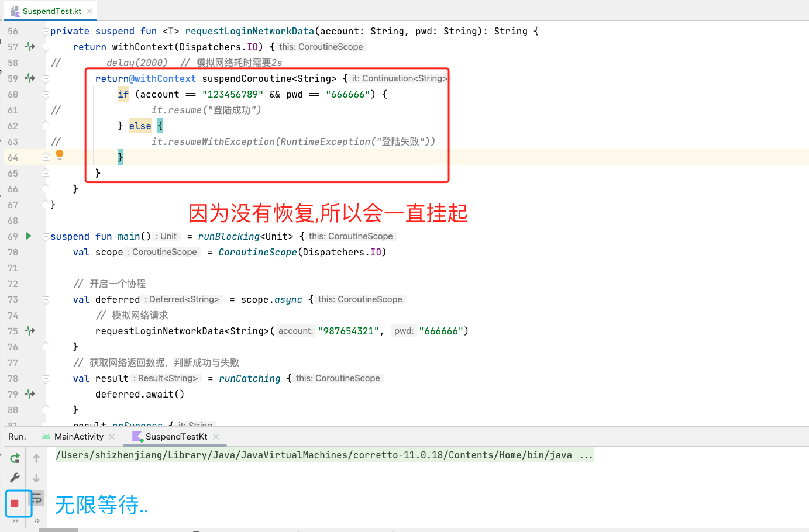Click the suspend call gutter icon on line 75
Image resolution: width=809 pixels, height=532 pixels.
tap(30, 331)
